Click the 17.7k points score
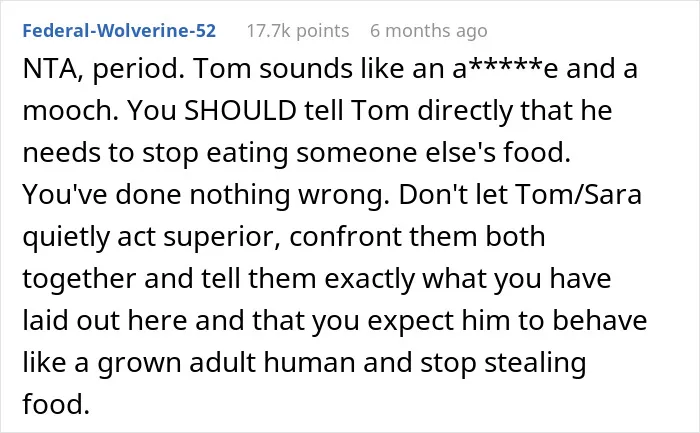Screen dimensions: 700x433 298,31
